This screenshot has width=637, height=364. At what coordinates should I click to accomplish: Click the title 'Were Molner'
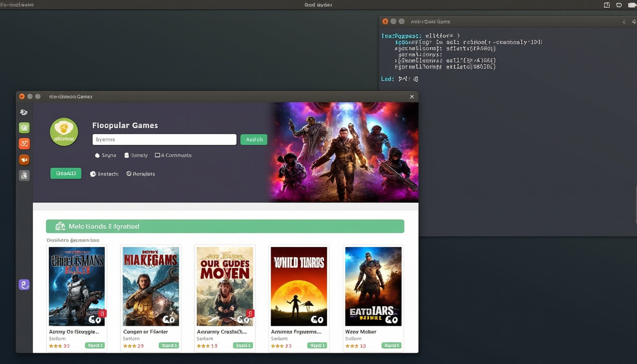pyautogui.click(x=361, y=332)
